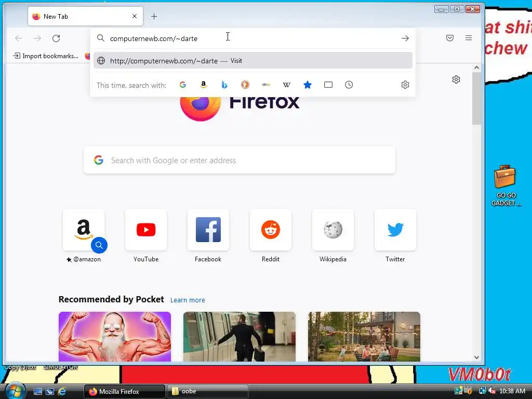Open the Twitter shortcut tile

[x=395, y=230]
